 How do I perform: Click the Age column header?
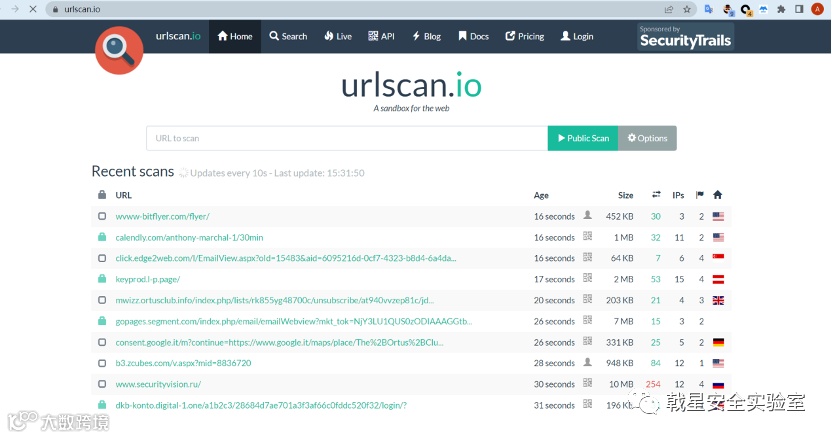pos(541,195)
